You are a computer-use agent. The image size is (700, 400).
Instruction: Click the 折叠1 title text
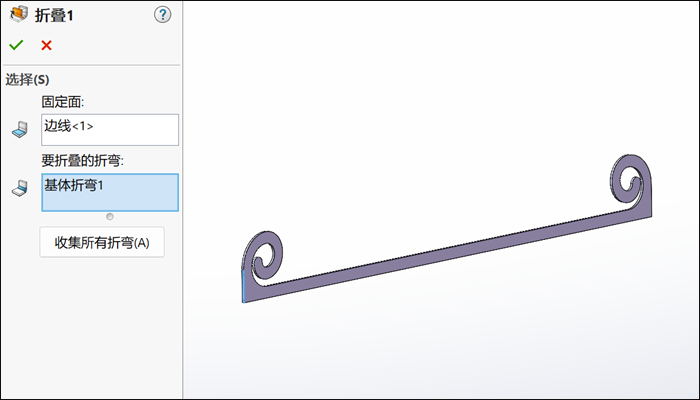54,15
